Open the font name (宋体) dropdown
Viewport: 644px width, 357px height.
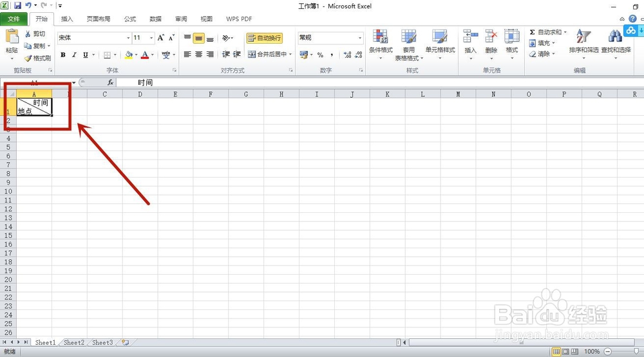(128, 38)
